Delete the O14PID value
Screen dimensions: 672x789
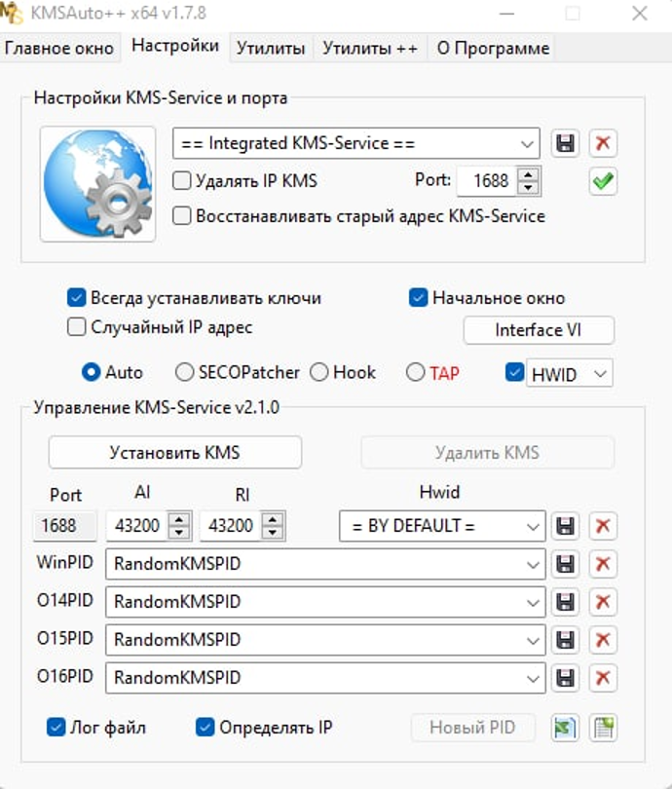(603, 602)
